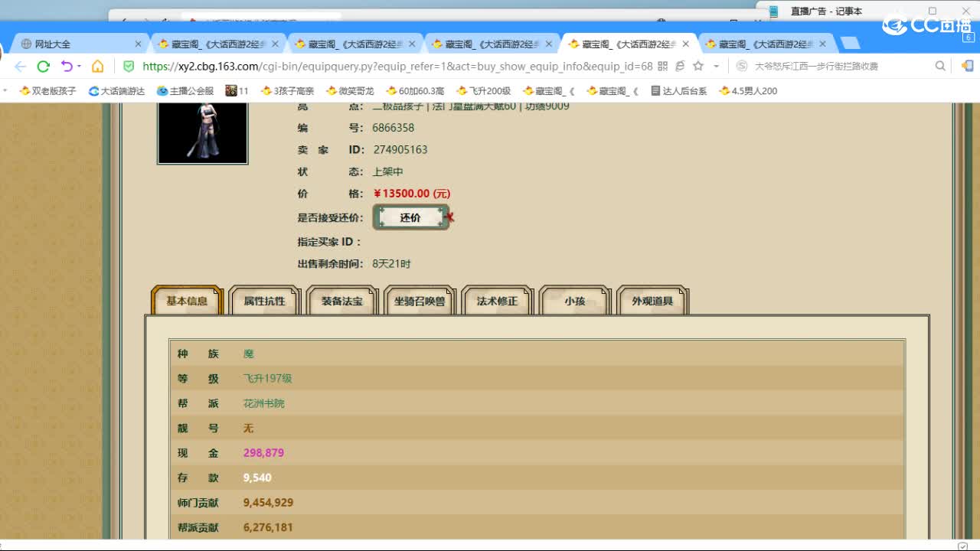Click the reader mode icon beside QR code
This screenshot has width=980, height=551.
coord(680,67)
